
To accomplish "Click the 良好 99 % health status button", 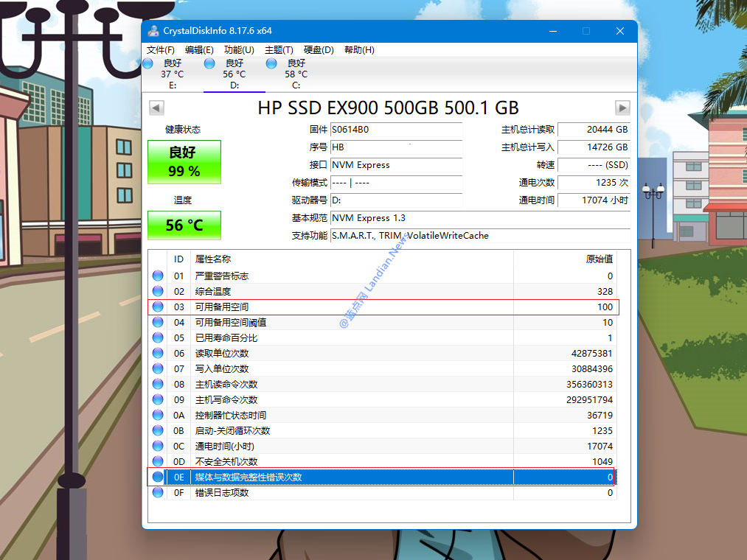I will pos(184,162).
